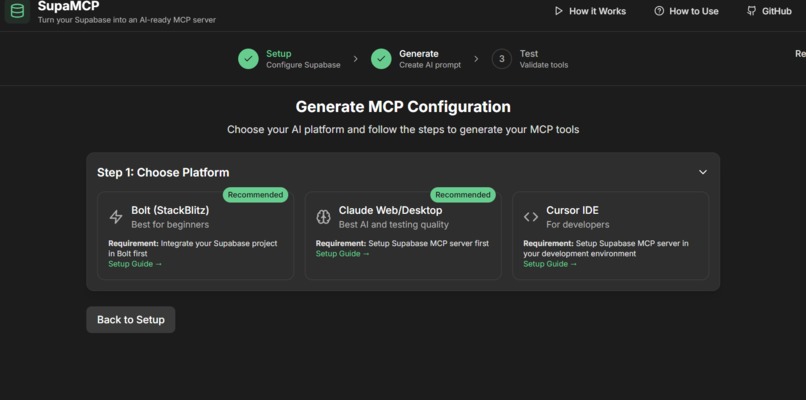Click the 'Configure Supabase' step subtitle
806x400 pixels.
point(303,65)
